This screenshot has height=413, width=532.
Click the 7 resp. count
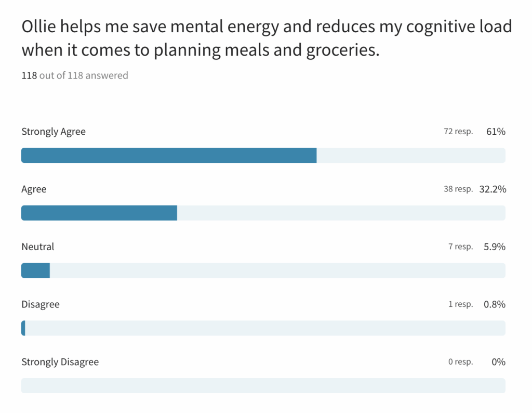(461, 247)
